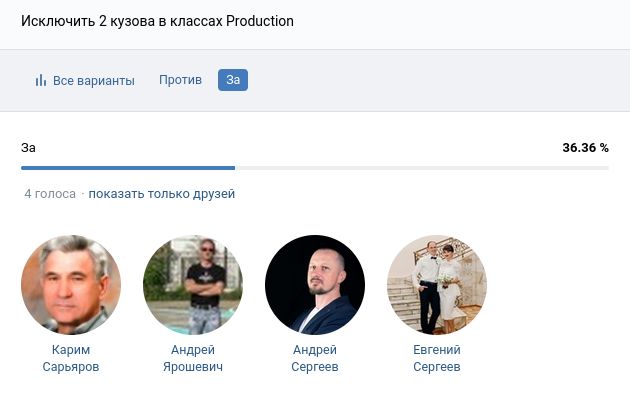Click the avatar above Андрей Ярошевич
The width and height of the screenshot is (630, 410).
pyautogui.click(x=193, y=285)
